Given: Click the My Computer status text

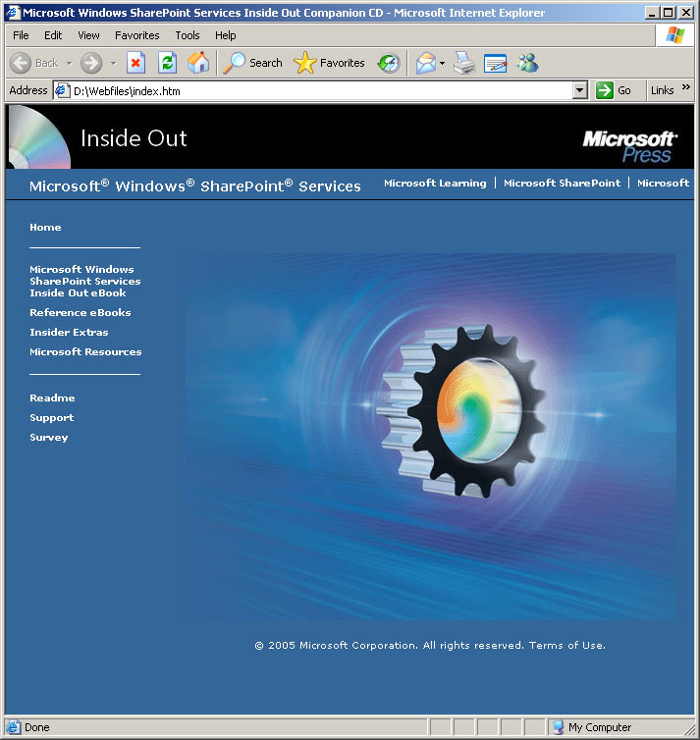Looking at the screenshot, I should [600, 727].
